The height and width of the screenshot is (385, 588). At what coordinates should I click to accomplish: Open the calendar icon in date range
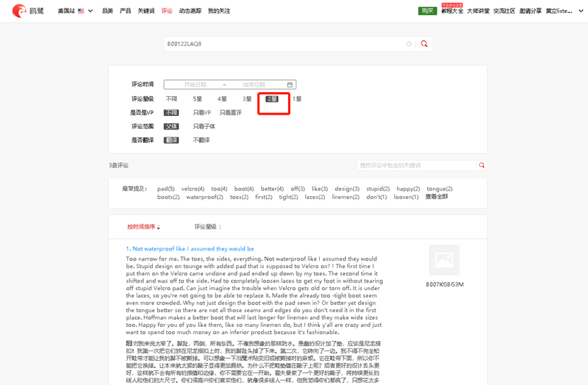(290, 84)
